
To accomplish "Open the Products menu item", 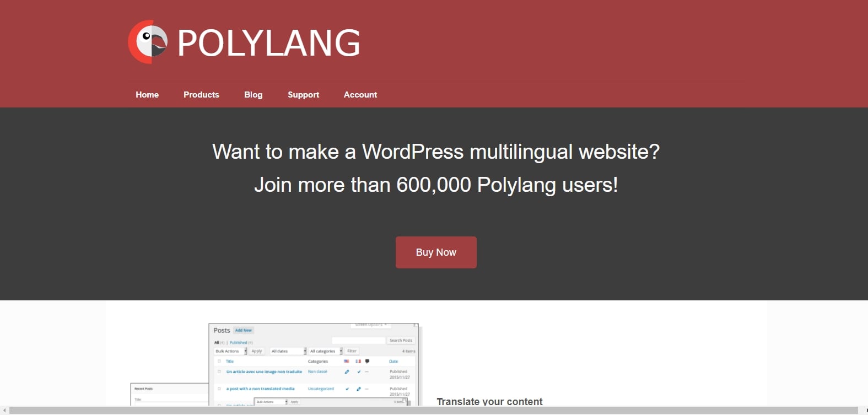I will coord(201,95).
